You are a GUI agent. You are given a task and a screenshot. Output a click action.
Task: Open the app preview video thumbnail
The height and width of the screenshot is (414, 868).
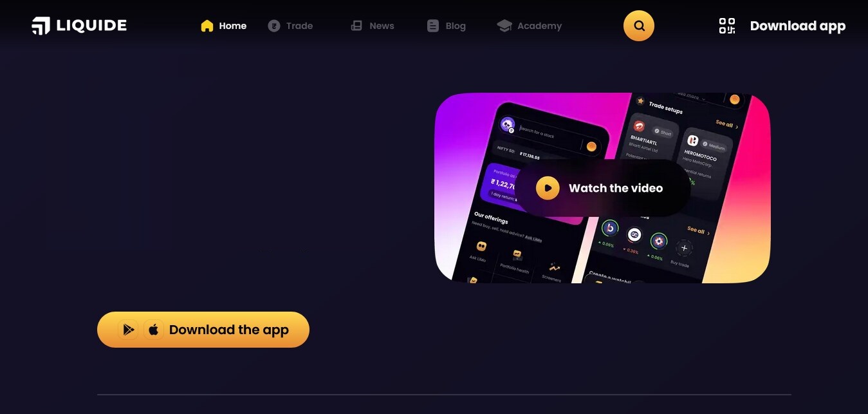(602, 188)
